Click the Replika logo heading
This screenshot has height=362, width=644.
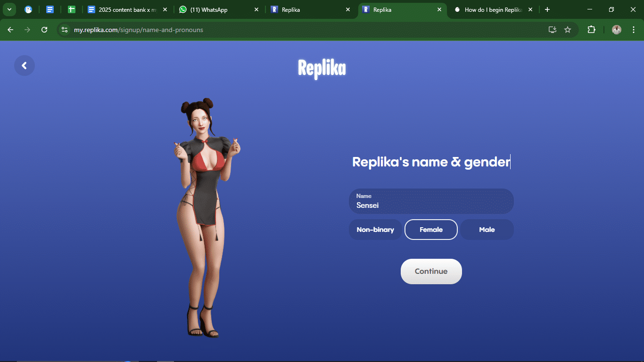click(x=322, y=68)
